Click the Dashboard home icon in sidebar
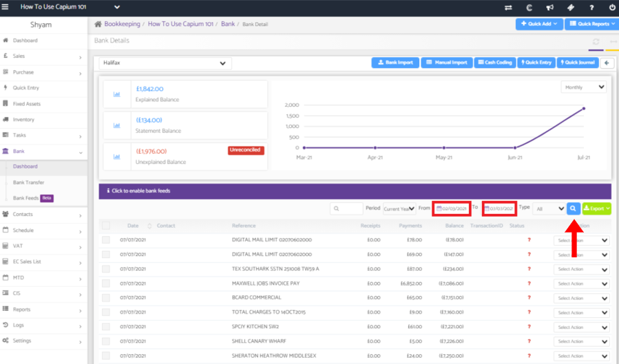Viewport: 619px width, 364px height. pyautogui.click(x=6, y=40)
